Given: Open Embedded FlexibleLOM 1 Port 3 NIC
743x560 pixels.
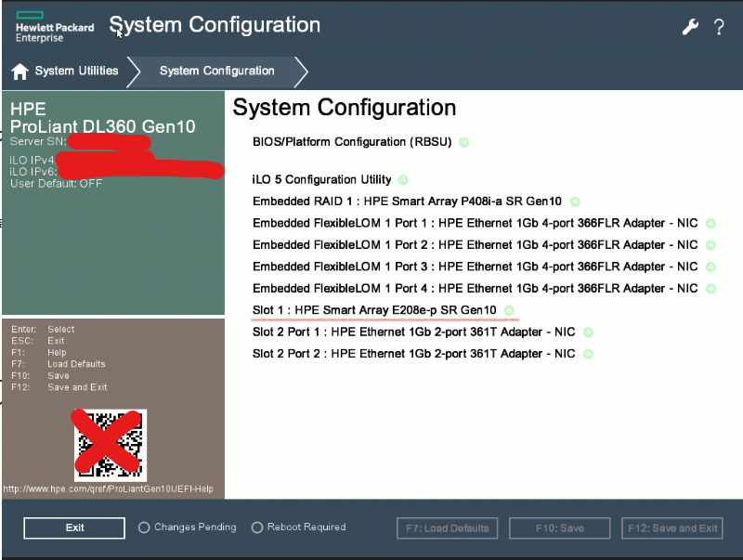Looking at the screenshot, I should [476, 267].
